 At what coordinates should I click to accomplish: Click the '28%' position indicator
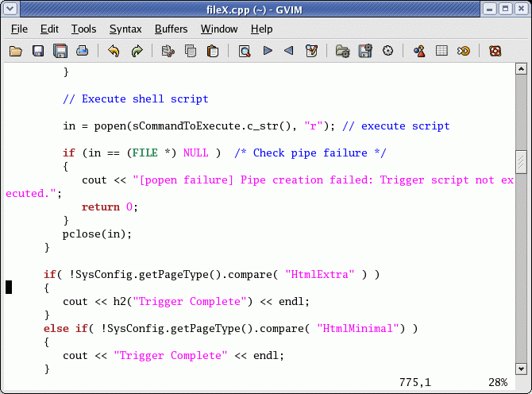point(498,383)
